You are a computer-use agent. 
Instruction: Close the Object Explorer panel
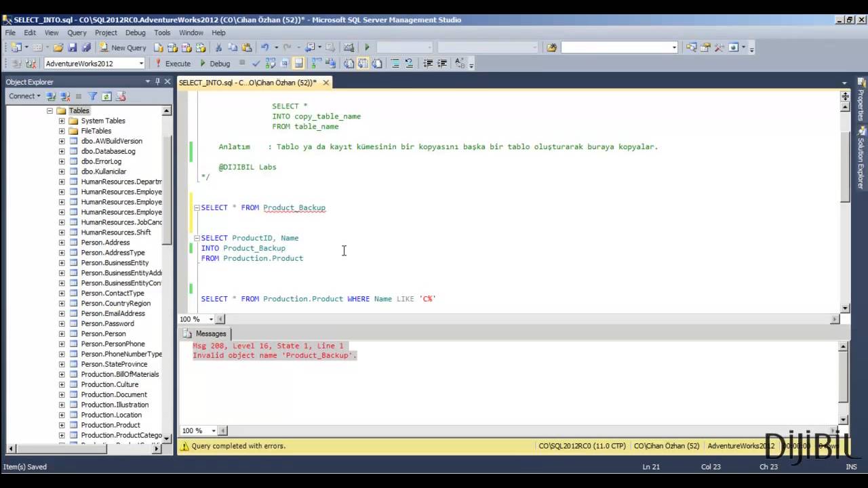pyautogui.click(x=167, y=81)
